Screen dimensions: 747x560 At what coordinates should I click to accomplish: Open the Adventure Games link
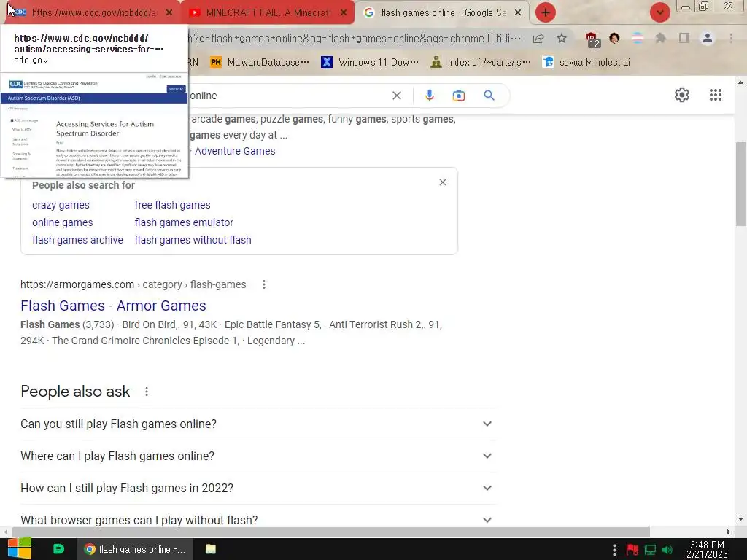(235, 151)
